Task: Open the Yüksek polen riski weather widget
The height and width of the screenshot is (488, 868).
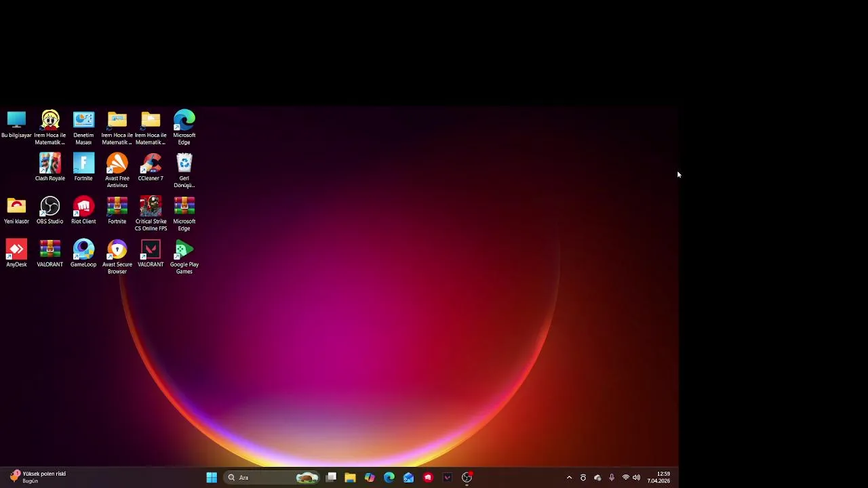Action: 38,477
